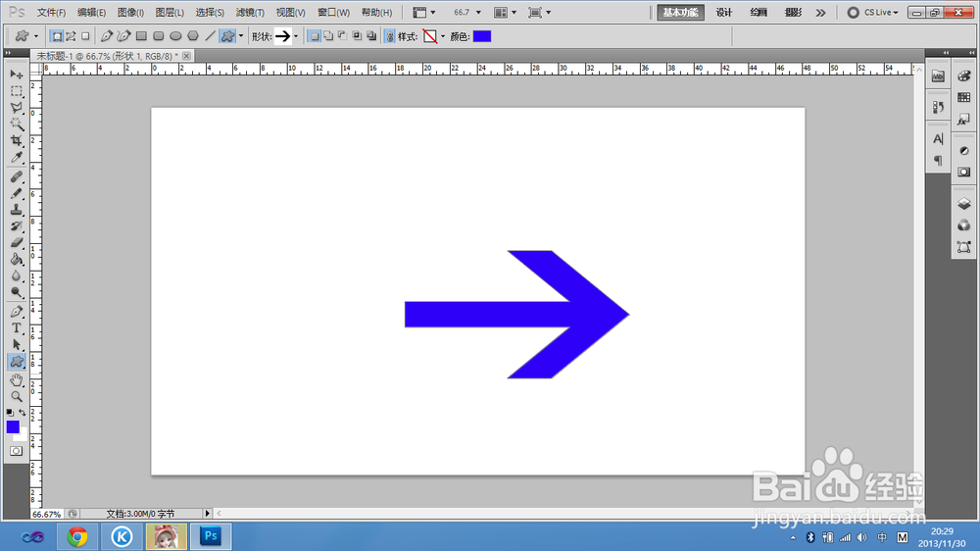
Task: Select the Path Selection tool
Action: point(17,344)
